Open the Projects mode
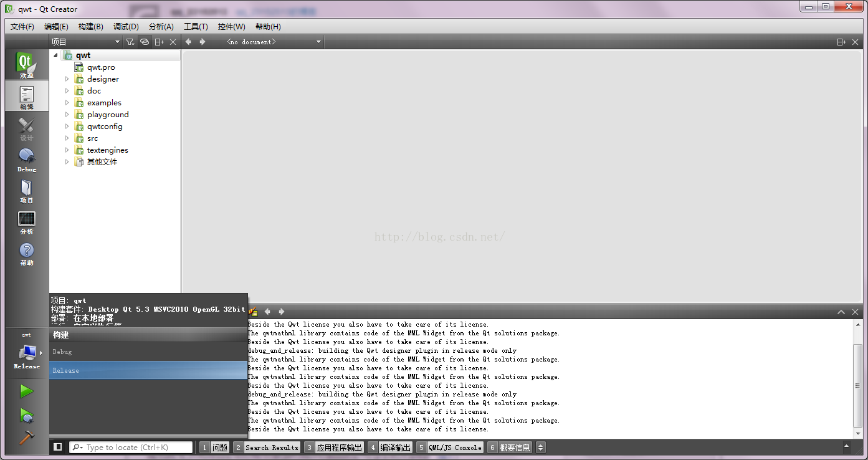Screen dimensions: 868x460 (x=26, y=189)
